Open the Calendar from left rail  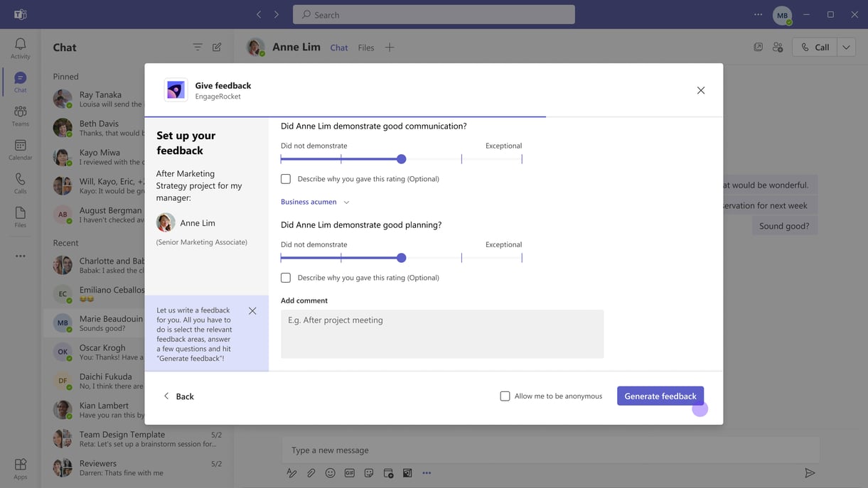click(20, 149)
